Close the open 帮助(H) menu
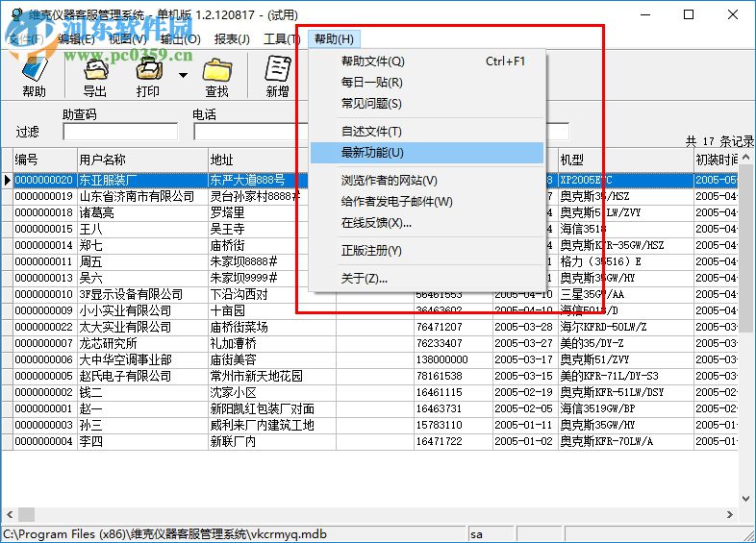 click(334, 39)
